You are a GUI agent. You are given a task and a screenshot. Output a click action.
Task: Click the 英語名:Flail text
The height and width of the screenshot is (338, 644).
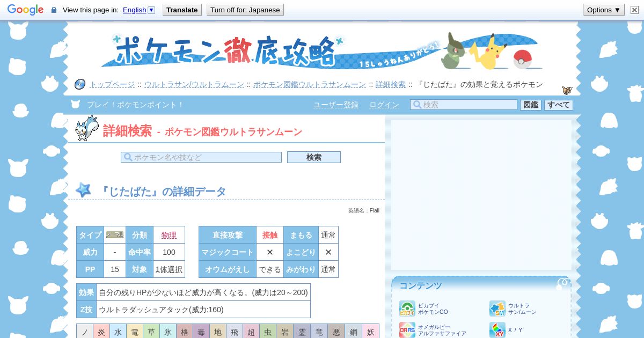(x=364, y=211)
